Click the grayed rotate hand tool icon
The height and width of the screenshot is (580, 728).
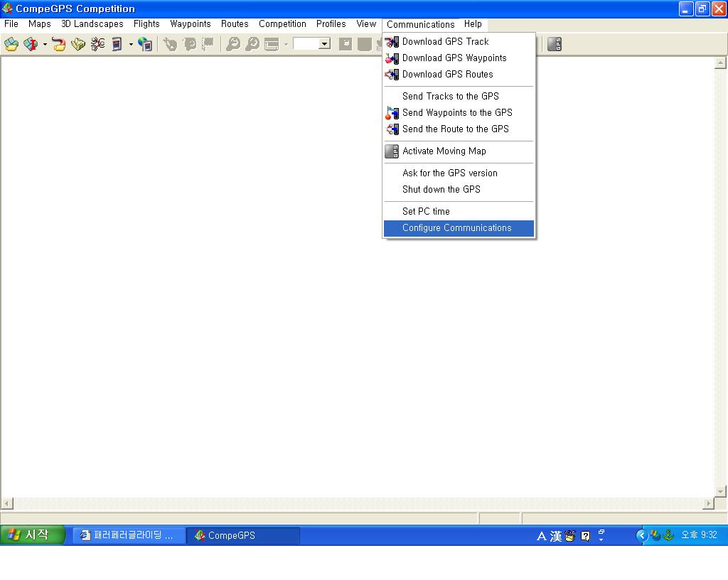pos(189,45)
